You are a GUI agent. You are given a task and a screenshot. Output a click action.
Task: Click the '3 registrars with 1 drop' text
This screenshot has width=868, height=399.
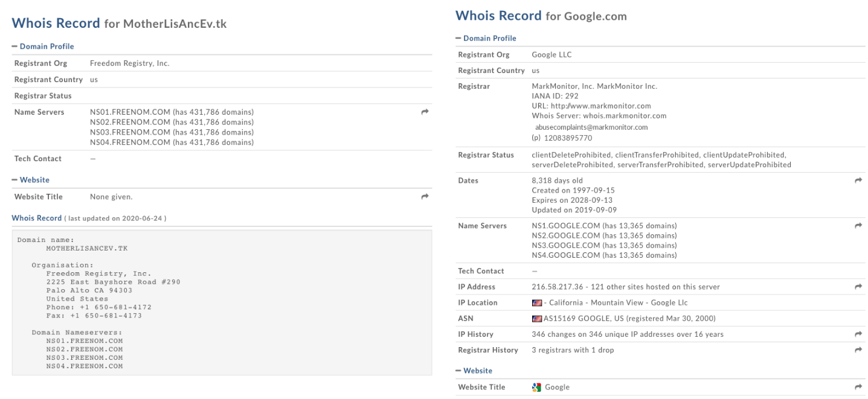pos(573,350)
